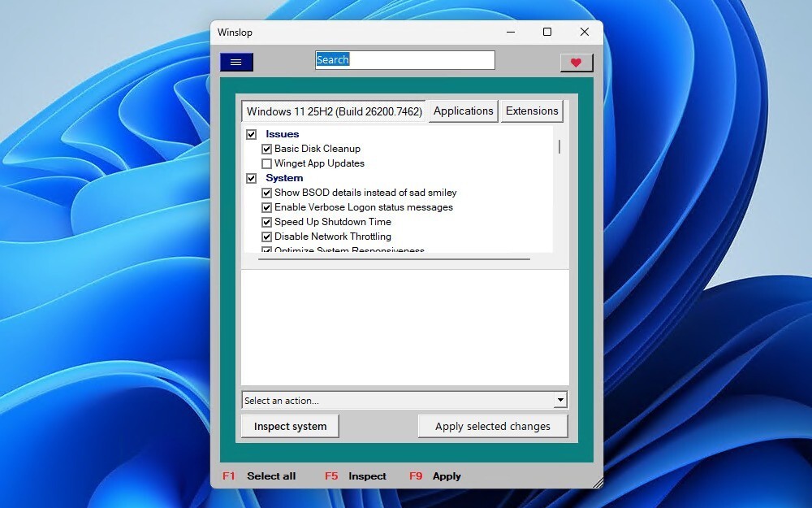This screenshot has width=812, height=508.
Task: Click the red heart donate button
Action: pyautogui.click(x=577, y=63)
